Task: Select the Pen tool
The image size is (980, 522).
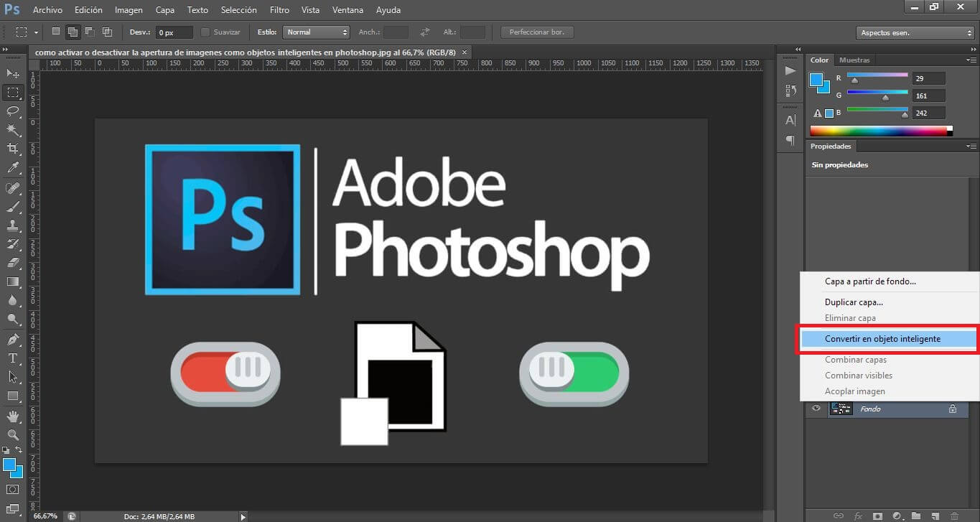Action: click(13, 340)
